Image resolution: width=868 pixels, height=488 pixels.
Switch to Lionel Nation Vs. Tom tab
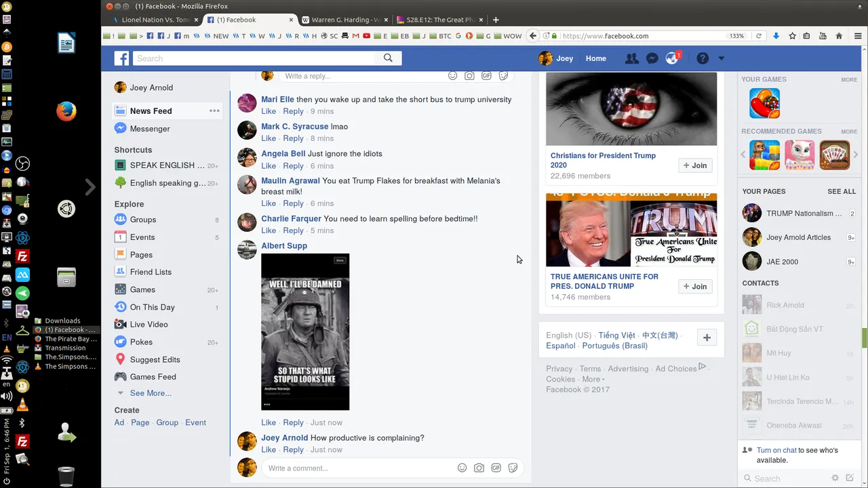coord(155,20)
